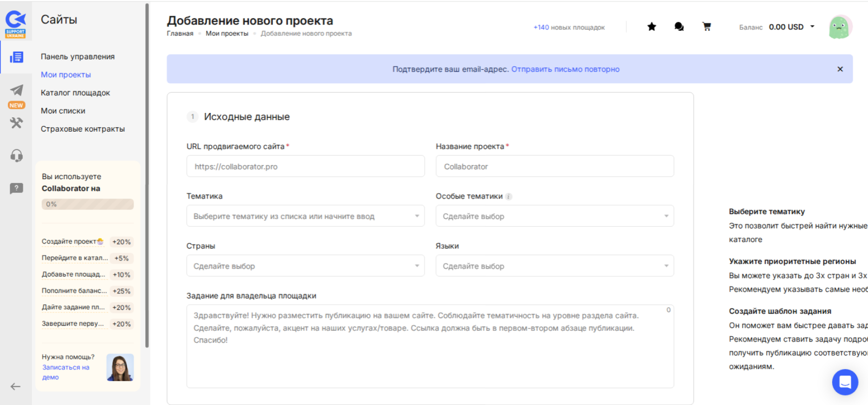Open Каталог площадок menu item
The height and width of the screenshot is (405, 868).
tap(75, 93)
